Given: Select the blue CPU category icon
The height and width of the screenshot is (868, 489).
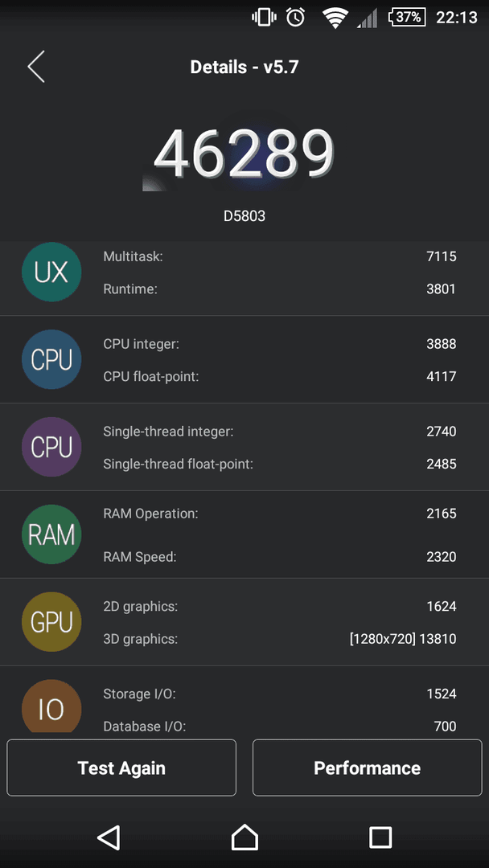Looking at the screenshot, I should pos(51,359).
